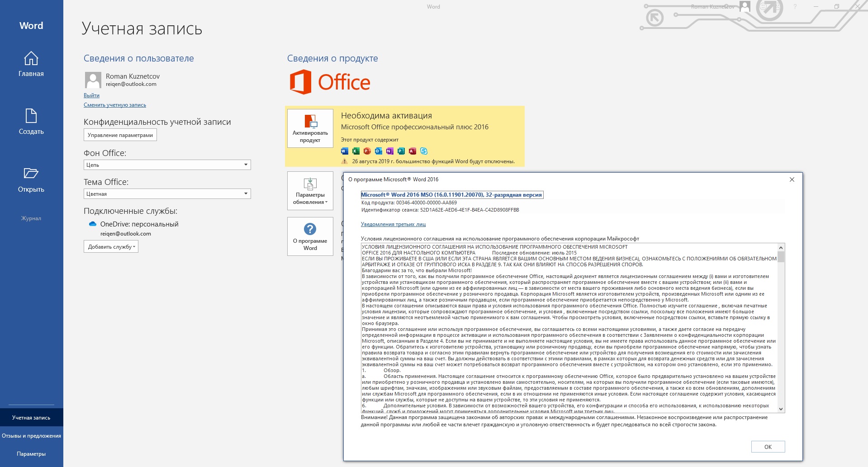Viewport: 868px width, 467px height.
Task: Click Активировать продукт button
Action: click(310, 128)
